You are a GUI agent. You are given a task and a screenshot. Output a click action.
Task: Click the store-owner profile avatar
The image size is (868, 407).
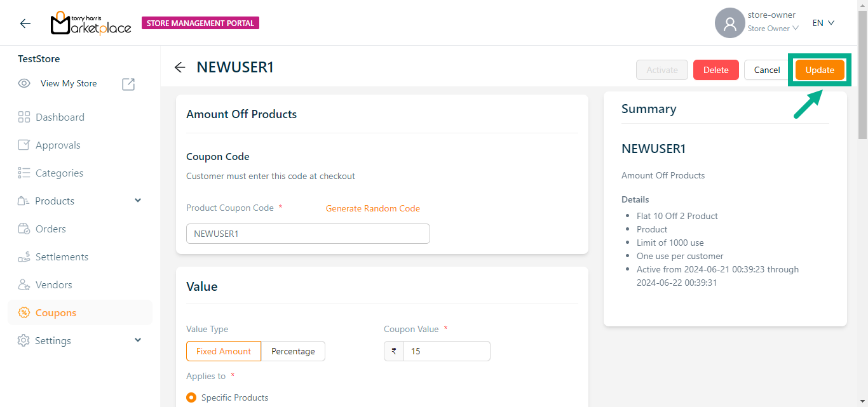pos(729,23)
